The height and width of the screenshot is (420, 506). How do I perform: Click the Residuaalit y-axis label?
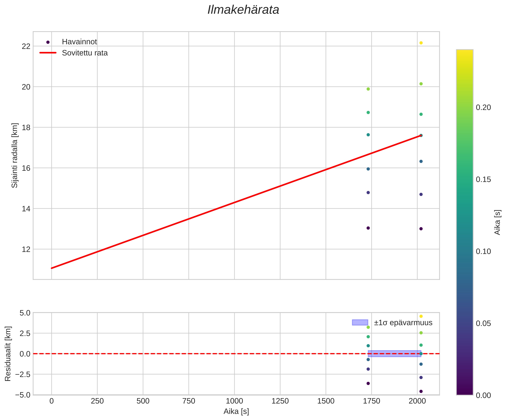[8, 354]
